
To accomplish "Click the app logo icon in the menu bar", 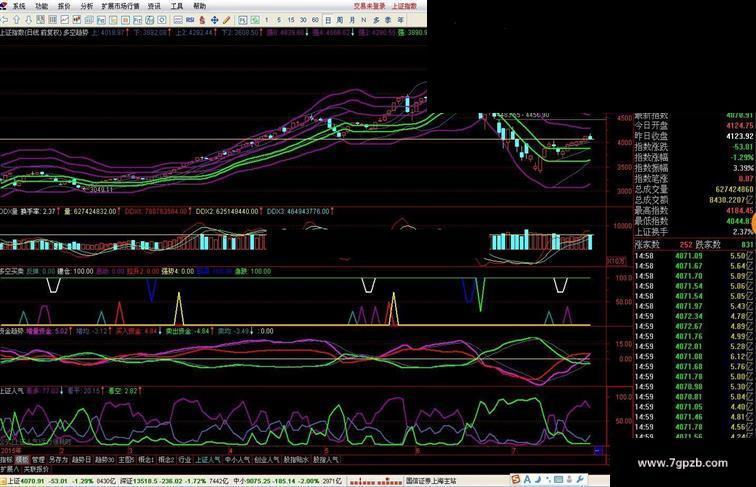I will (x=3, y=6).
